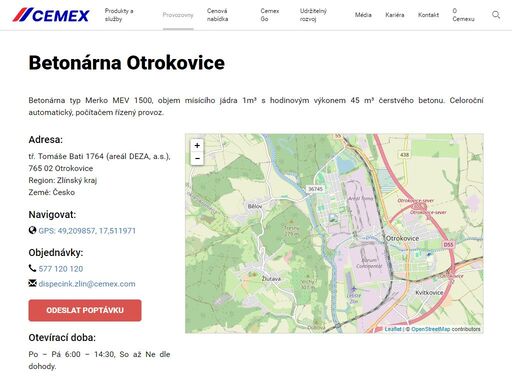
Task: Click the Země: Česko text
Action: click(52, 192)
